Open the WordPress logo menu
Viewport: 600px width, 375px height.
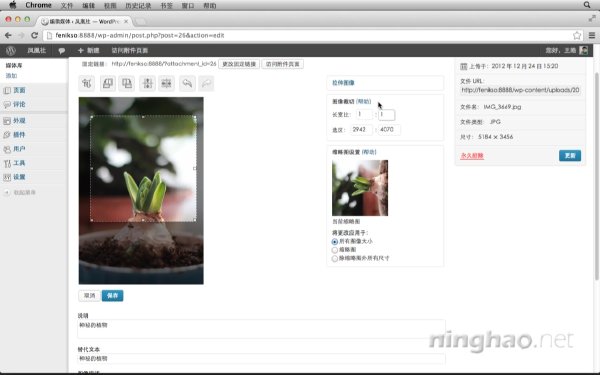pos(11,50)
